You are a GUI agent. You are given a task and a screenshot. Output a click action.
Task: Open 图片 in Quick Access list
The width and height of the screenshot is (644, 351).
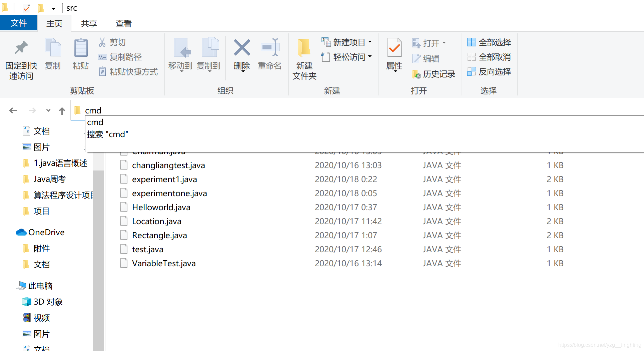(36, 147)
